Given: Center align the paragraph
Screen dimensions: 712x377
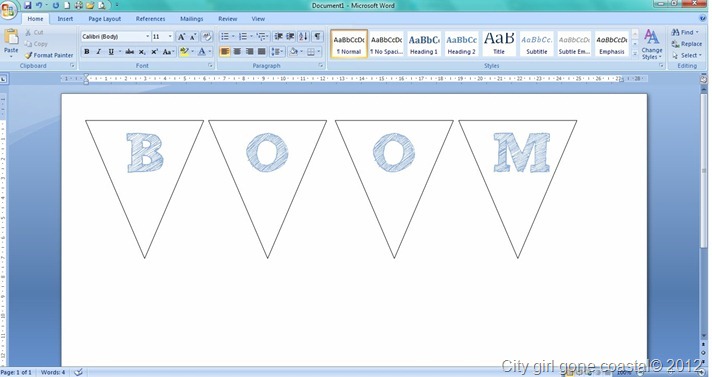Looking at the screenshot, I should [237, 52].
